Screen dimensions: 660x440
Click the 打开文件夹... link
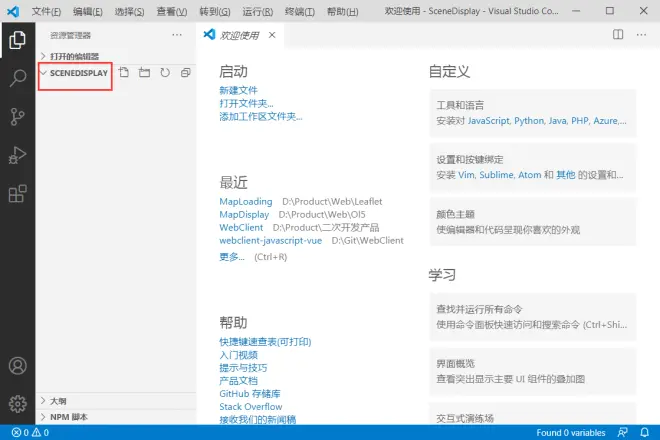[246, 103]
